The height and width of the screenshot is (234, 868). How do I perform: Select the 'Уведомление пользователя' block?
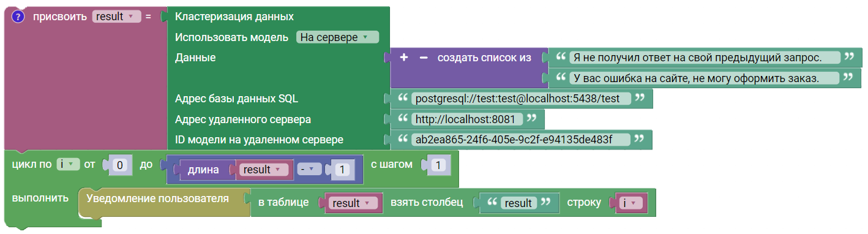(x=158, y=198)
